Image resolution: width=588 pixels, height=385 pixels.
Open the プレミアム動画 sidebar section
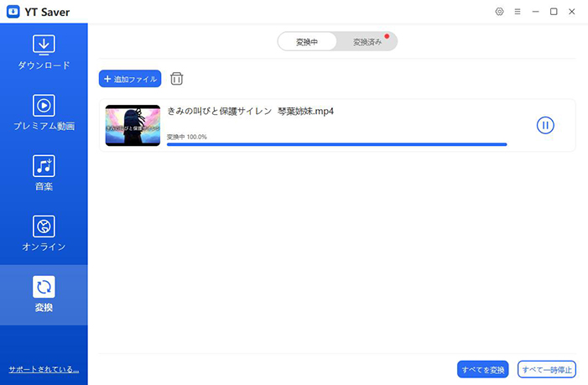[44, 113]
